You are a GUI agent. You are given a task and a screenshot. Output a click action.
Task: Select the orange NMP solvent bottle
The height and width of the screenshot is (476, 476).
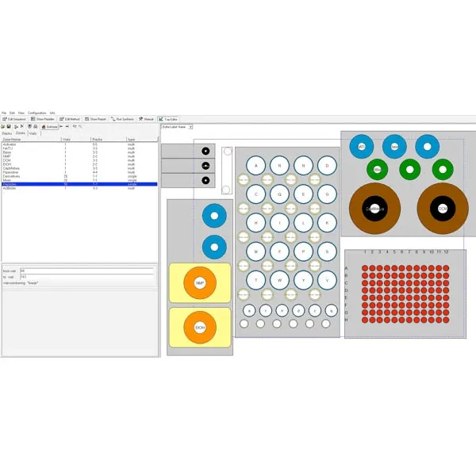200,283
